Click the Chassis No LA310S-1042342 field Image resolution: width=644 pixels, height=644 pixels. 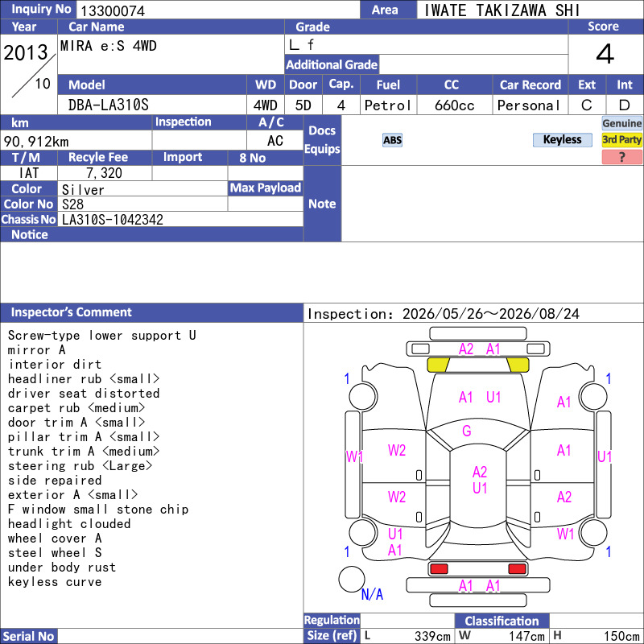(x=180, y=219)
